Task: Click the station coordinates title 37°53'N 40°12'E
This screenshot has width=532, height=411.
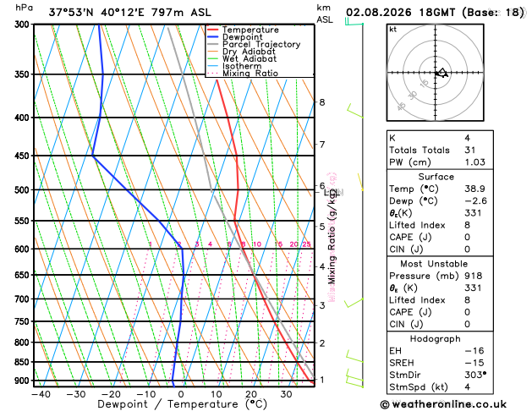Action: (96, 13)
